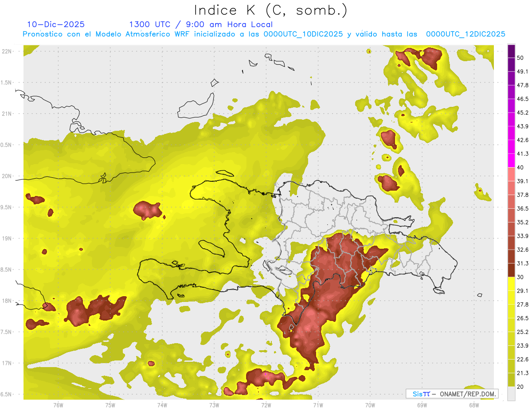This screenshot has width=532, height=411.
Task: Click the colorbar value "37.8"
Action: [x=523, y=195]
